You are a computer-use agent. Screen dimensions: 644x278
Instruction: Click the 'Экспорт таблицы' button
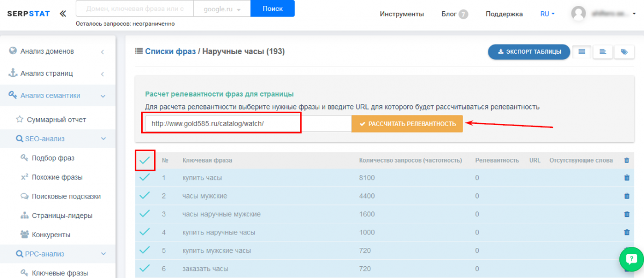[529, 52]
